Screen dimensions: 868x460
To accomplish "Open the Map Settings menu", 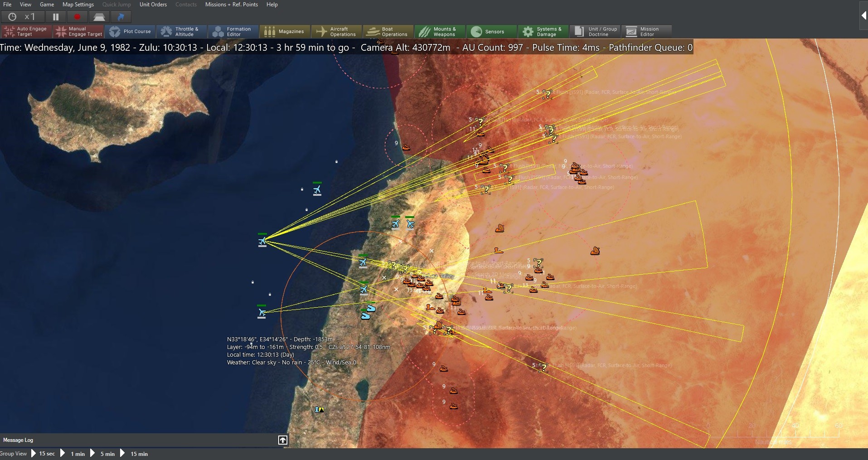I will tap(78, 5).
